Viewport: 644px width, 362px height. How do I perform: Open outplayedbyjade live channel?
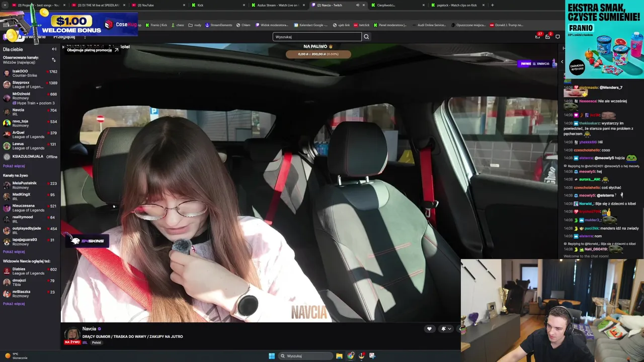pos(30,230)
